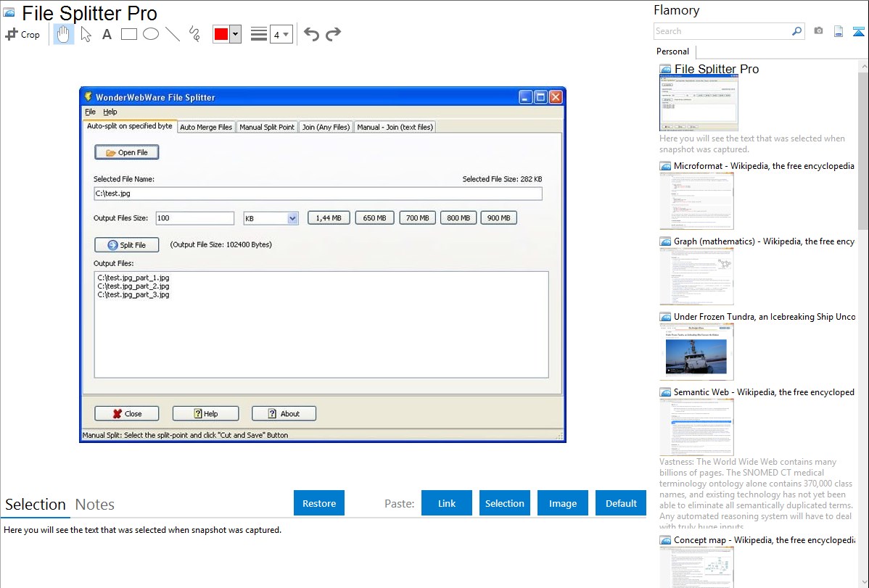
Task: Open the File menu in File Splitter
Action: coord(91,112)
